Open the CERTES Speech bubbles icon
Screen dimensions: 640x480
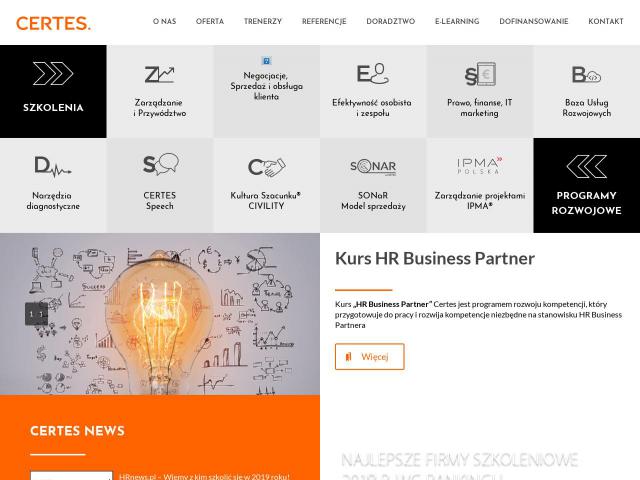[160, 164]
